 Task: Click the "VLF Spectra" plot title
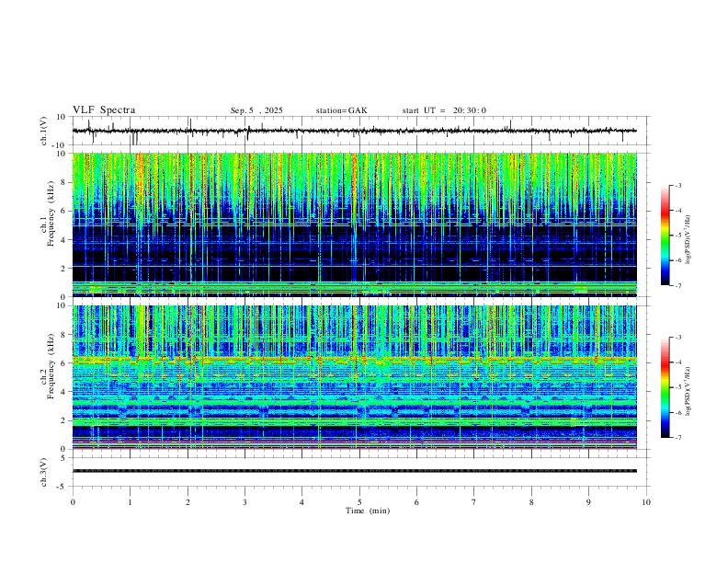click(104, 110)
